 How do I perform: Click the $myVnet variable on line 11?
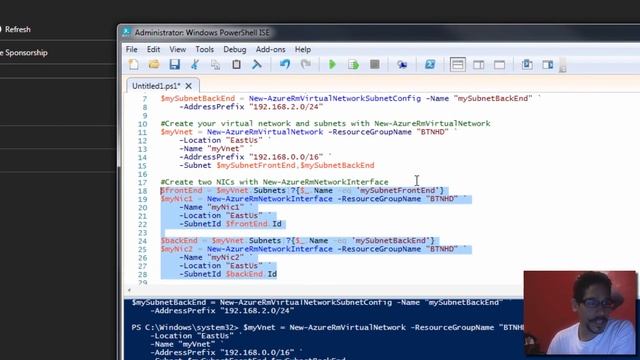pyautogui.click(x=176, y=132)
